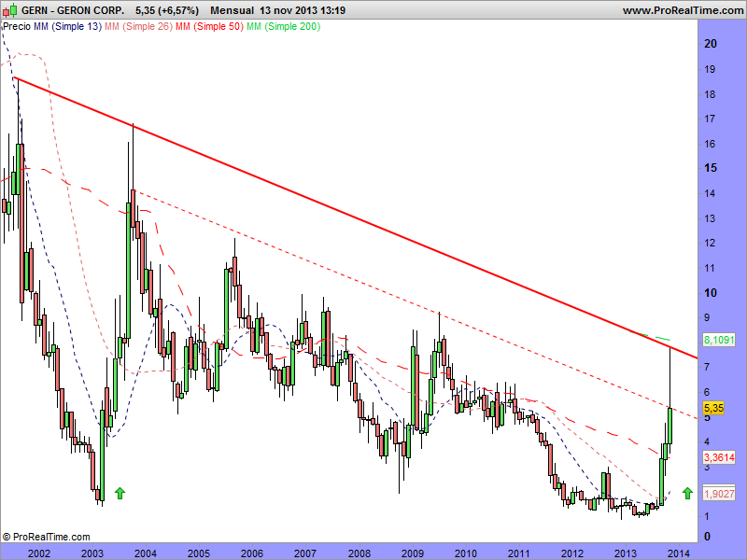Screen dimensions: 747x560
Task: Click the green up arrow near 2003 low
Action: coord(120,494)
